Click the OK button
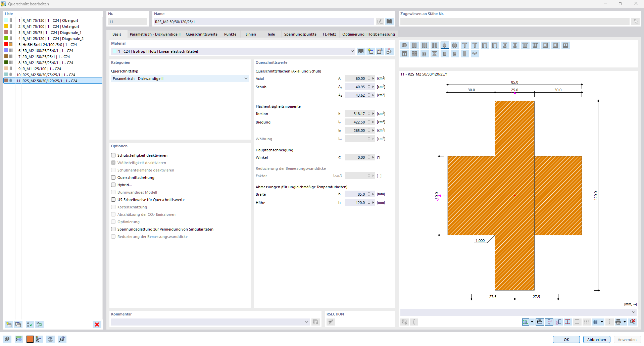The height and width of the screenshot is (346, 644). (566, 340)
